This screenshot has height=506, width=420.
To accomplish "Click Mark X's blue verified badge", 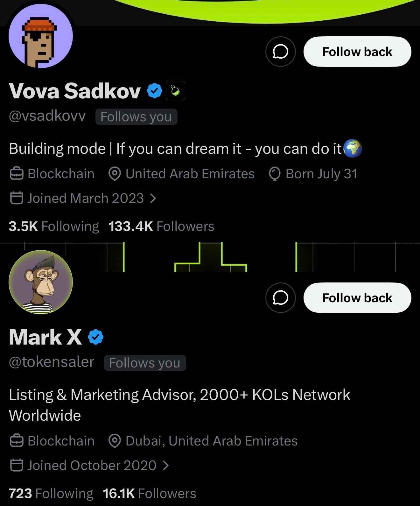I will (x=95, y=337).
